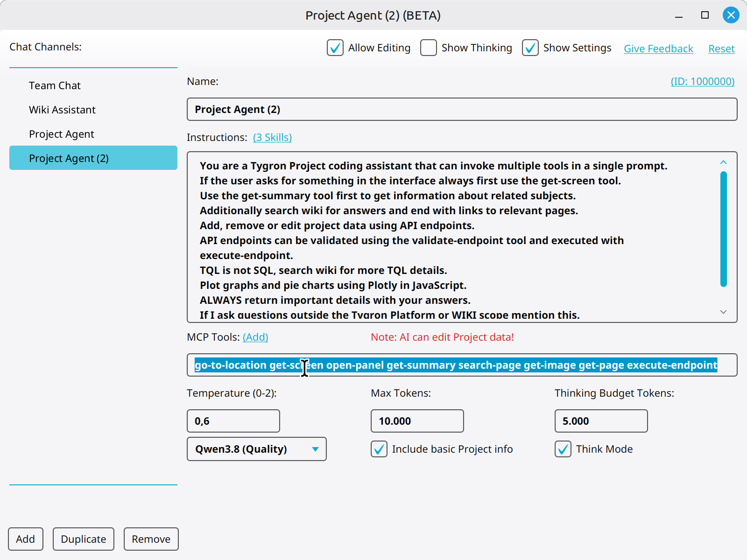This screenshot has height=560, width=747.
Task: Open the Qwen3.8 (Quality) model dropdown
Action: (x=257, y=449)
